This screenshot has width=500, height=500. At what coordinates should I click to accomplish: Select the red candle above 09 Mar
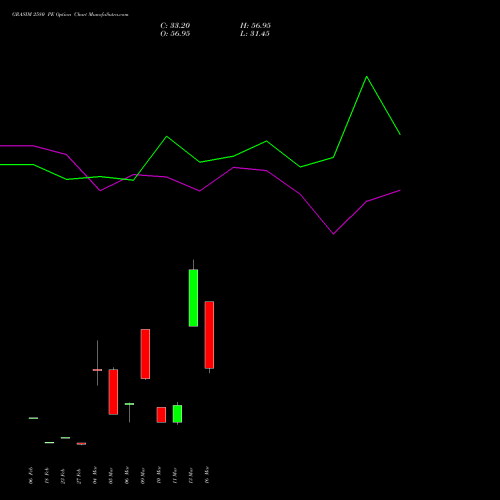[145, 354]
